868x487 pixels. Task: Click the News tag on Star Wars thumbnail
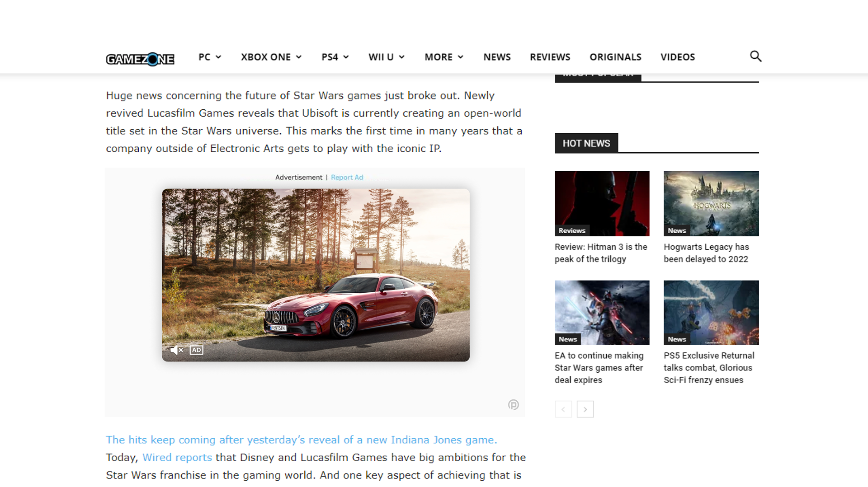click(x=568, y=339)
